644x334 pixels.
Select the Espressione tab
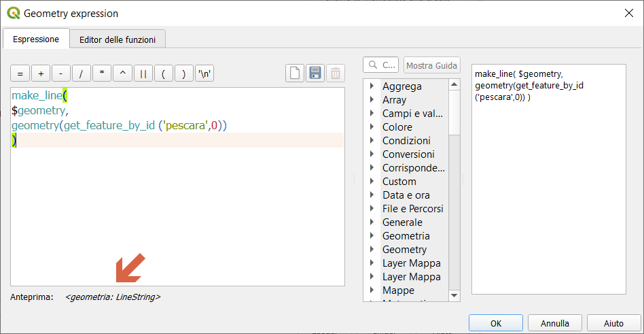pyautogui.click(x=36, y=39)
